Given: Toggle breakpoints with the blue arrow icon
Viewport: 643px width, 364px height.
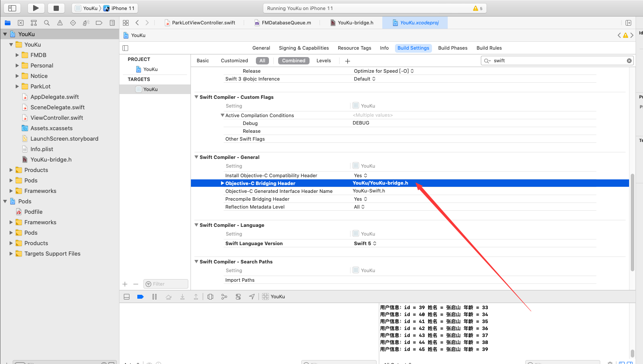Looking at the screenshot, I should coord(140,297).
